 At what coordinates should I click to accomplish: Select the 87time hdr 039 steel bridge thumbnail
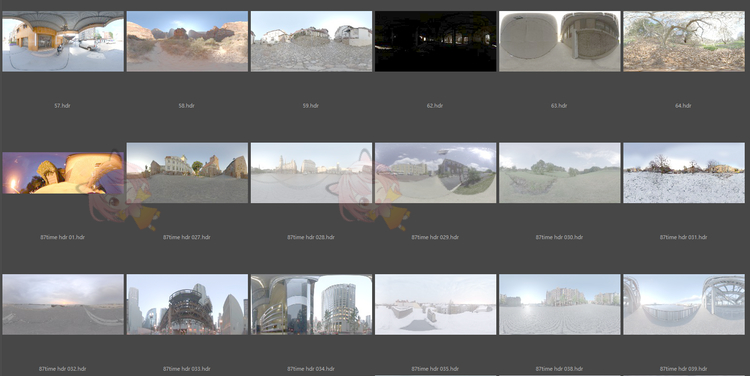click(684, 304)
